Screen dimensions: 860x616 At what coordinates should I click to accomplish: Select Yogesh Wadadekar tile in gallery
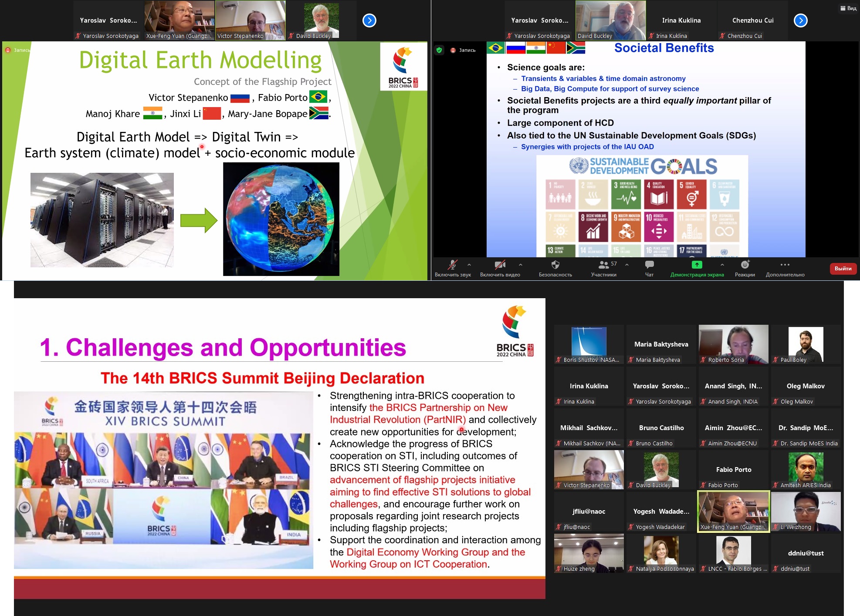[661, 511]
